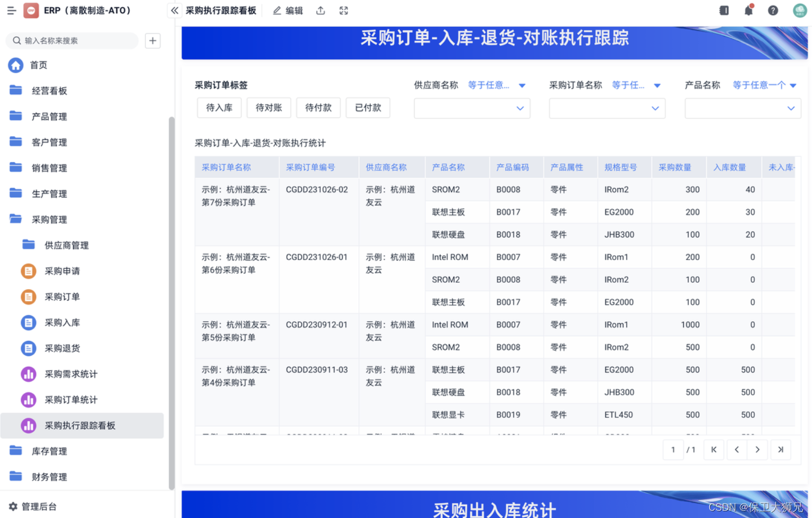812x518 pixels.
Task: Click 入库数量 column header
Action: 734,167
